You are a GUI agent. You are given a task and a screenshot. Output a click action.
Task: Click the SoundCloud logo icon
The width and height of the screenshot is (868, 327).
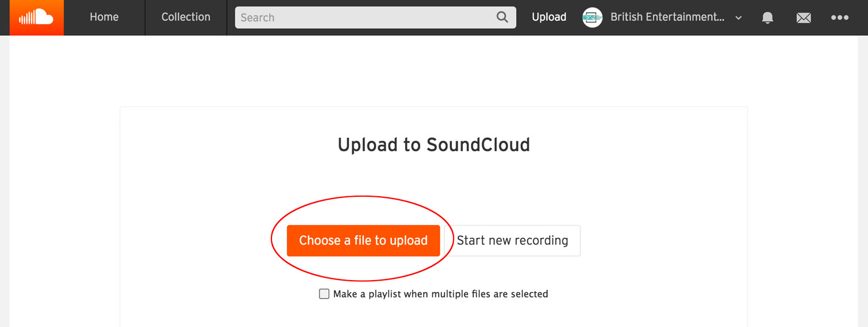pos(36,17)
